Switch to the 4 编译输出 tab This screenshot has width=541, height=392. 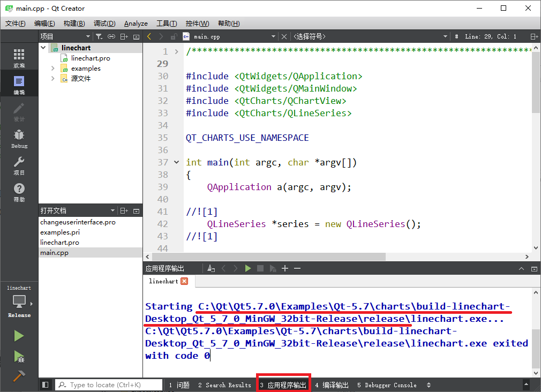[332, 385]
